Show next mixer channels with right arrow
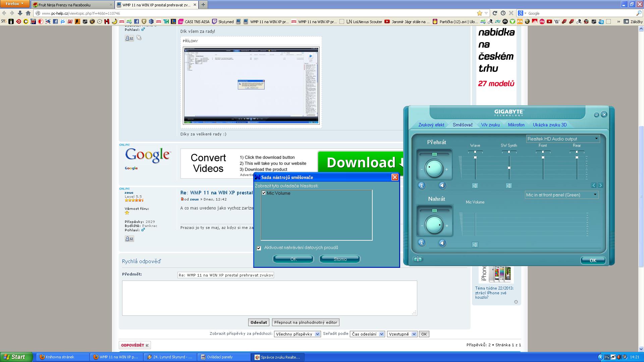This screenshot has width=644, height=362. click(x=600, y=185)
